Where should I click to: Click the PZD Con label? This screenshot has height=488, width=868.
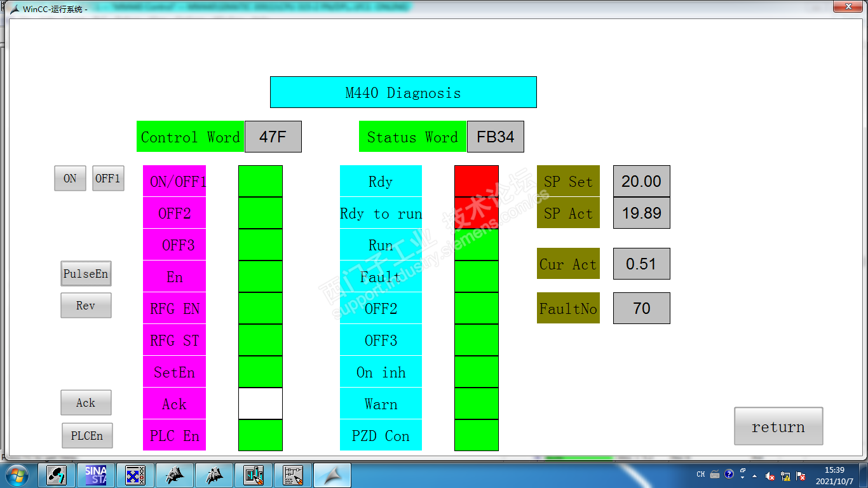tap(381, 435)
